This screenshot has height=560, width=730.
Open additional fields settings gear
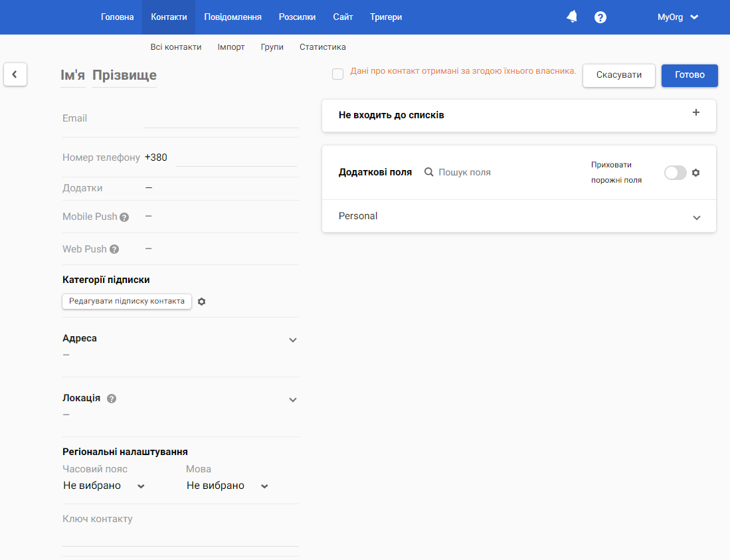(695, 173)
